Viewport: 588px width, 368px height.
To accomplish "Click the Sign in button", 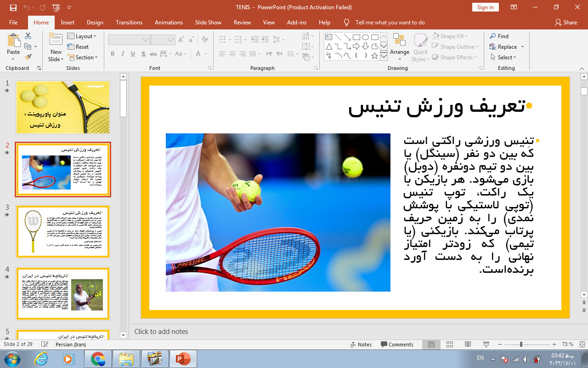I will pos(485,7).
